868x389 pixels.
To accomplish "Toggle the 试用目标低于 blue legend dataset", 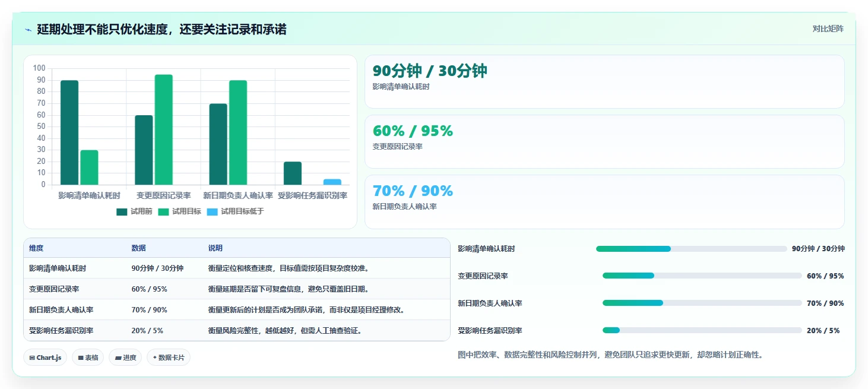I will tap(235, 211).
